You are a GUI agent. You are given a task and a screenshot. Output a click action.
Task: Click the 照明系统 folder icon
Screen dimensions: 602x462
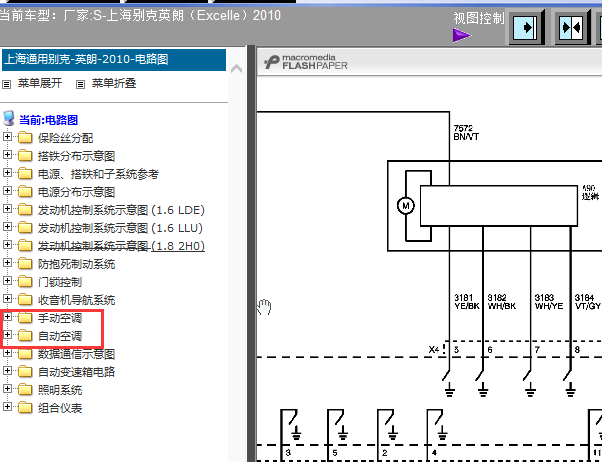[25, 389]
